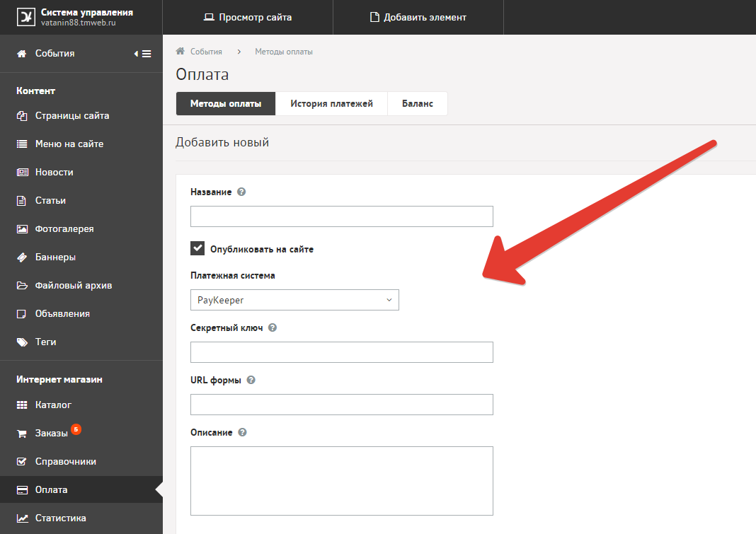Image resolution: width=756 pixels, height=534 pixels.
Task: Click the home icon in breadcrumbs
Action: [181, 52]
